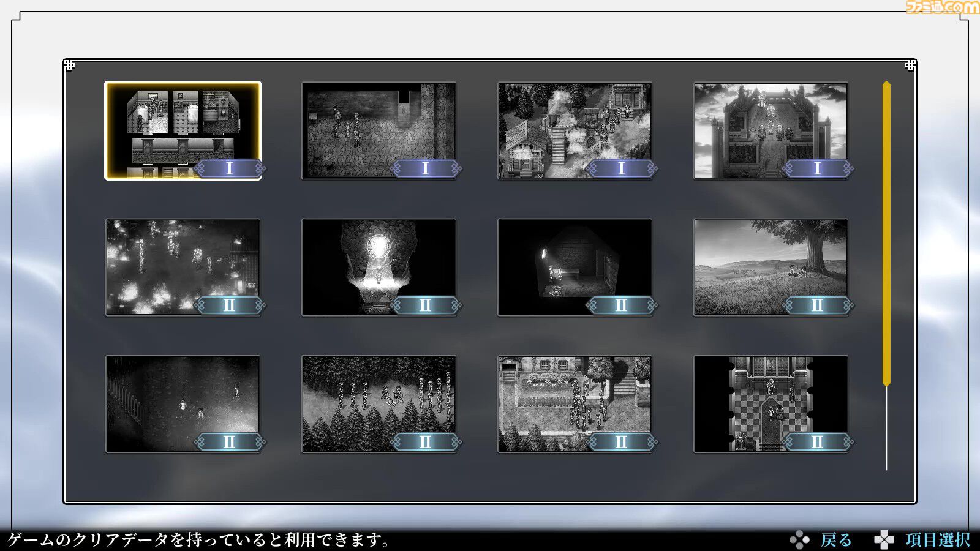Viewport: 980px width, 551px height.
Task: Pick the glowing orb tower scene
Action: pos(379,268)
